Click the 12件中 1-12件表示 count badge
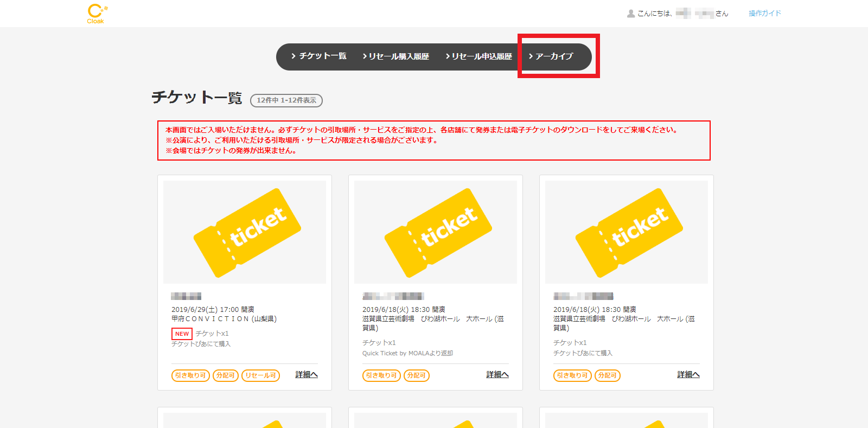This screenshot has width=868, height=428. coord(286,100)
